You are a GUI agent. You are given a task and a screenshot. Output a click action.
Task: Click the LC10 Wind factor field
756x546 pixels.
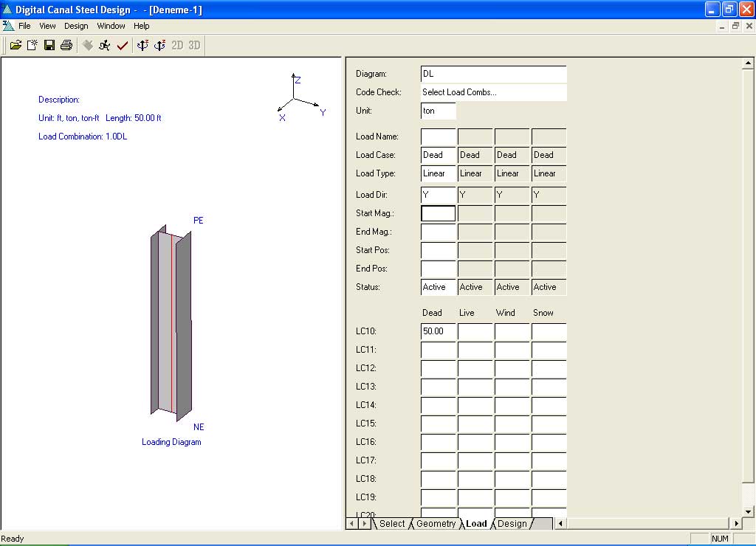tap(512, 331)
